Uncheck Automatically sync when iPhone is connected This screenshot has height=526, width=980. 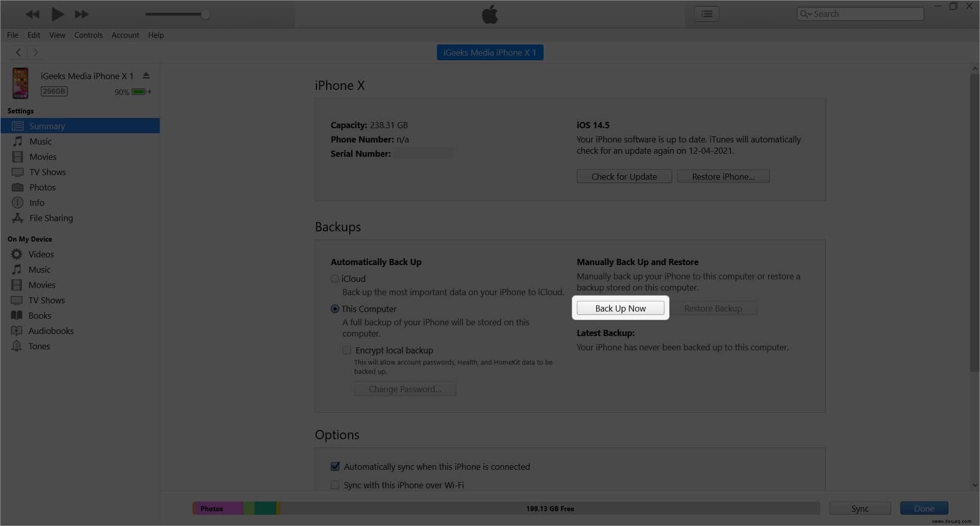(x=335, y=467)
